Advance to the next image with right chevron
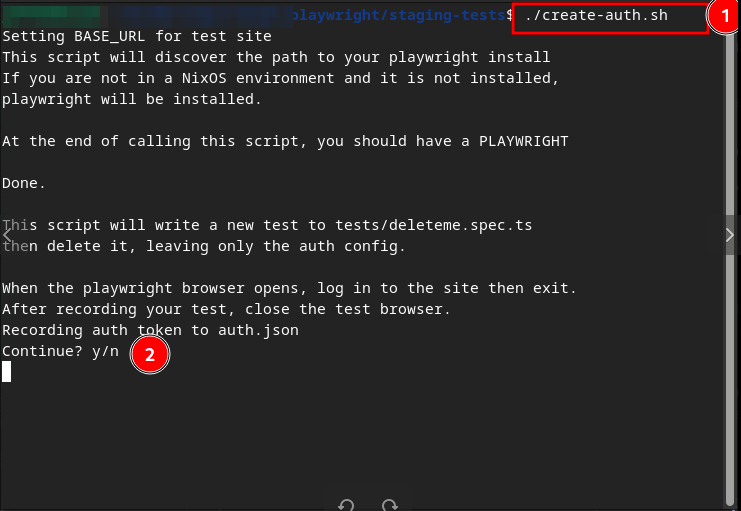The width and height of the screenshot is (741, 511). tap(730, 235)
